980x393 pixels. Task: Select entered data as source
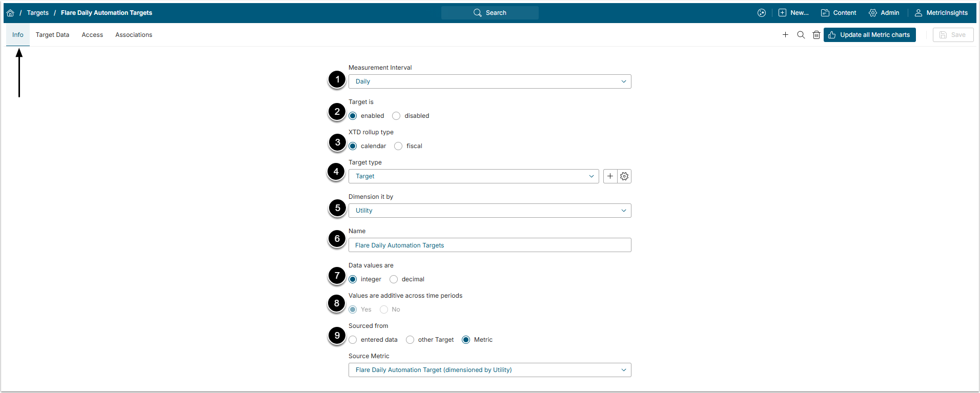[353, 340]
